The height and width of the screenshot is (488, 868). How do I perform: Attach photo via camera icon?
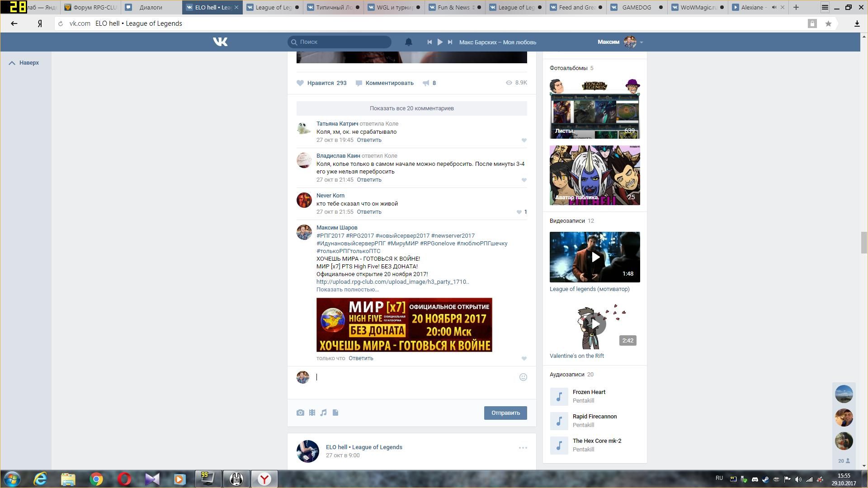pos(300,413)
